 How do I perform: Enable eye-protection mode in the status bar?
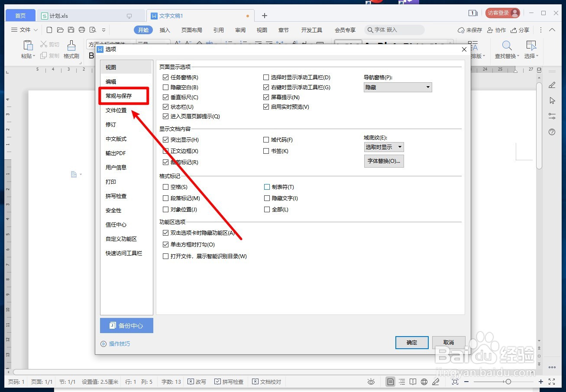click(371, 382)
